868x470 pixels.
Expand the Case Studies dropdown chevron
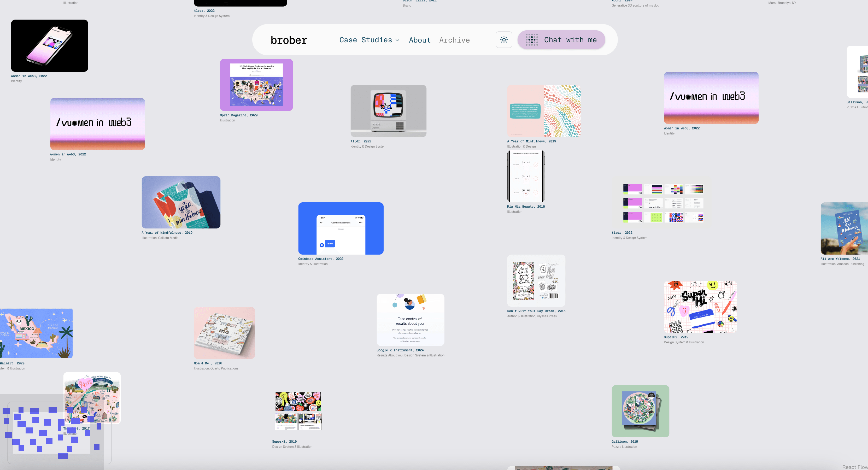pyautogui.click(x=398, y=40)
